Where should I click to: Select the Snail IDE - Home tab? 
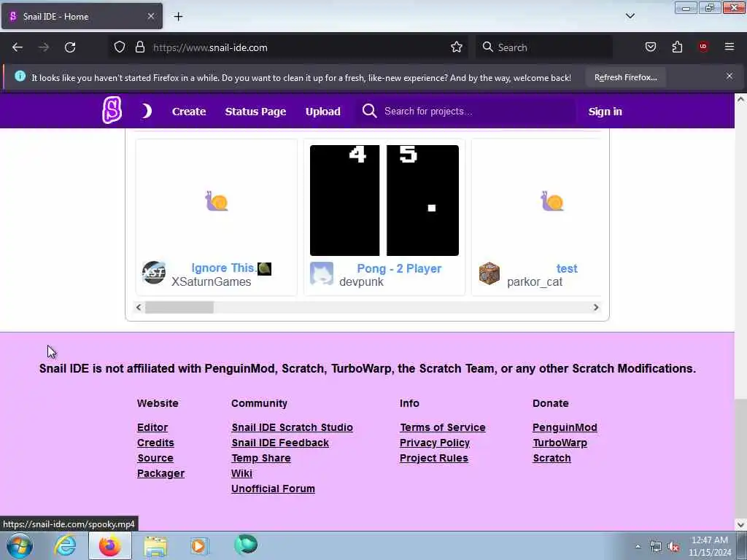click(82, 16)
